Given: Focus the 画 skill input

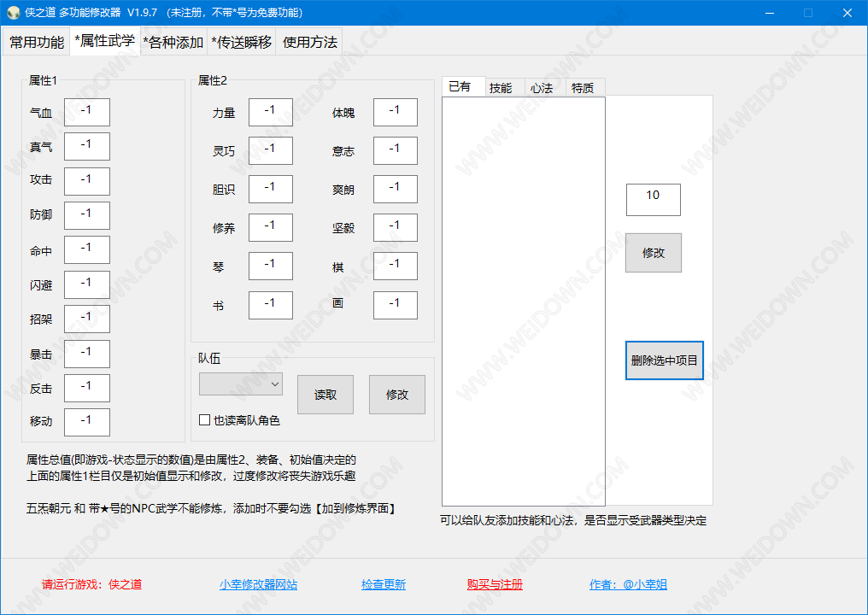Looking at the screenshot, I should point(396,305).
